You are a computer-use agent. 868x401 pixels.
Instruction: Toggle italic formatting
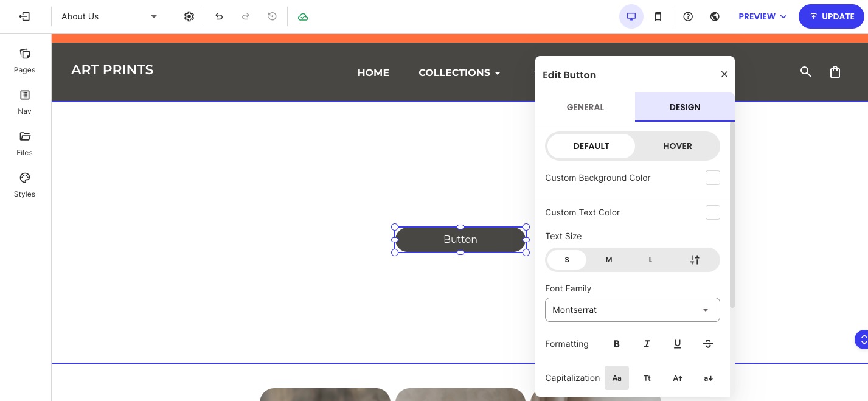pos(647,344)
